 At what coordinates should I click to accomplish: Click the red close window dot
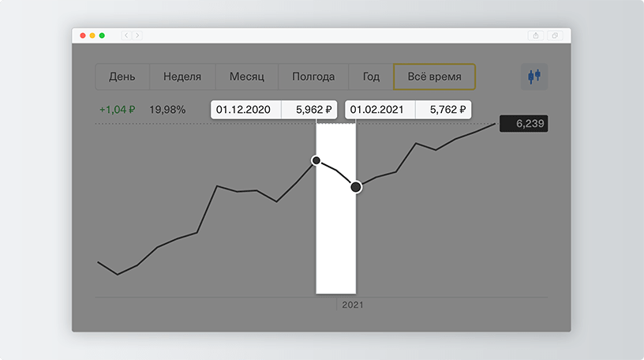[x=83, y=36]
